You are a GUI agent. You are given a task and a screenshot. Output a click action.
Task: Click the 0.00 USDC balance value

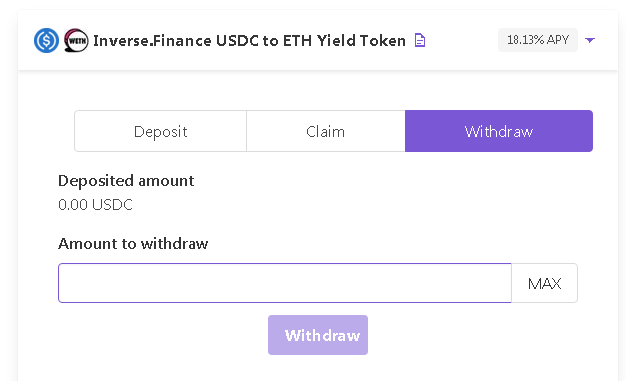[95, 205]
